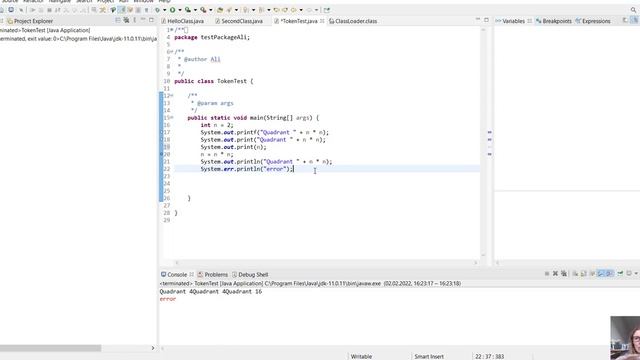
Task: Select the Variables tab
Action: 513,21
